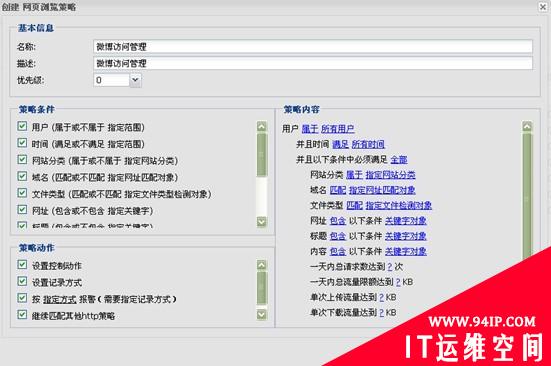The height and width of the screenshot is (366, 551).
Task: Click the 策略动作 scrollbar thumb
Action: tap(262, 288)
